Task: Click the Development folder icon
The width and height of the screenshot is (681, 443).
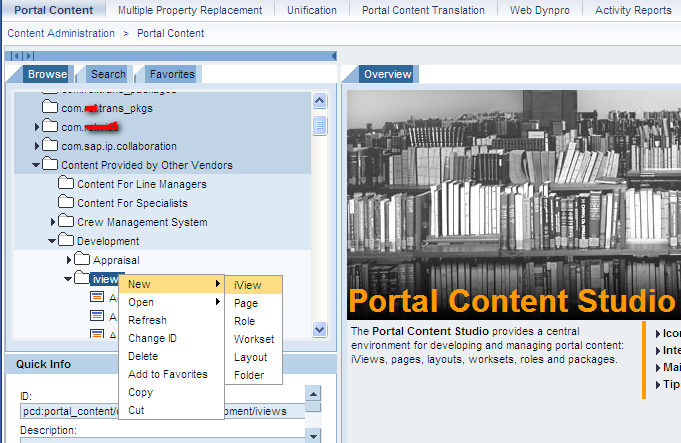Action: [66, 241]
